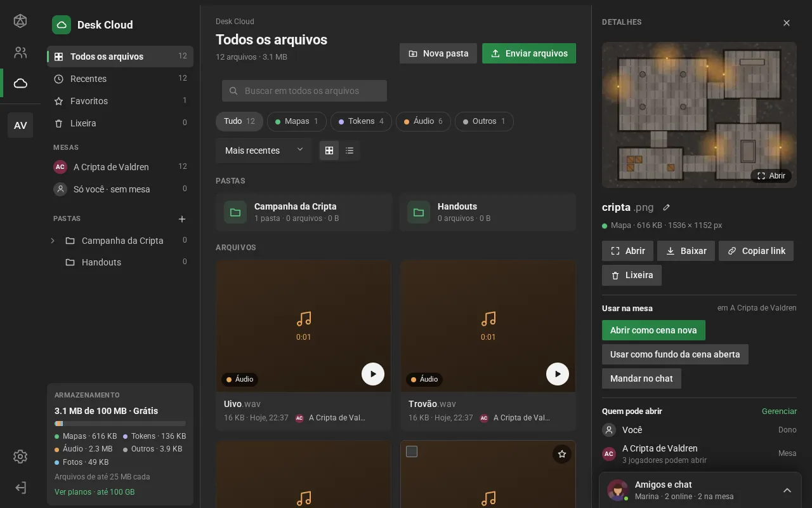Filter by Tudo
This screenshot has height=508, width=812.
pos(240,121)
